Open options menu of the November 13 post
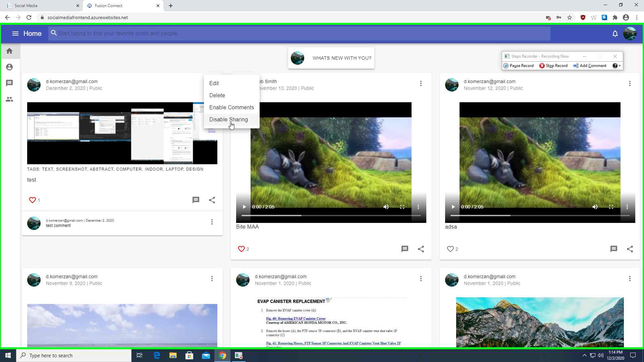The height and width of the screenshot is (362, 644). (x=421, y=83)
